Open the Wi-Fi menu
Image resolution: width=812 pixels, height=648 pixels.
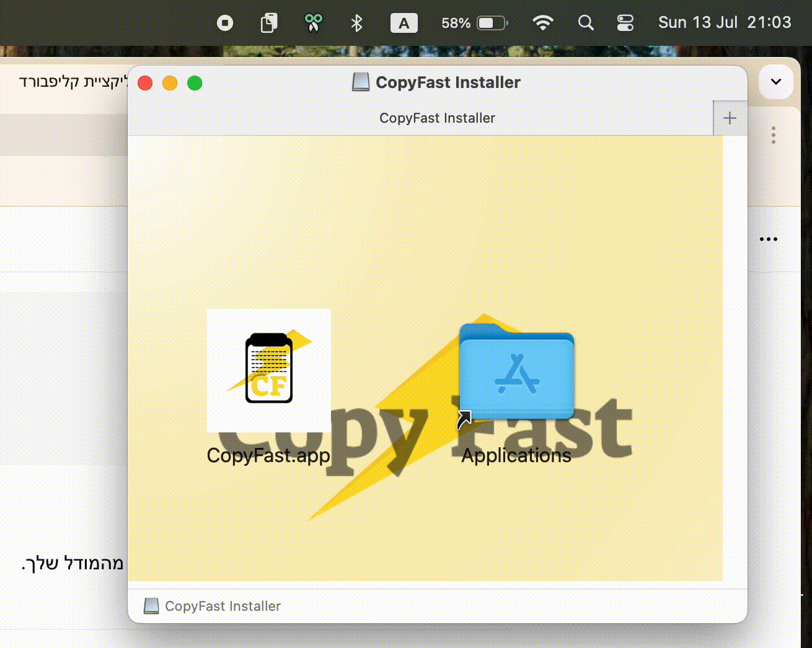pos(543,23)
